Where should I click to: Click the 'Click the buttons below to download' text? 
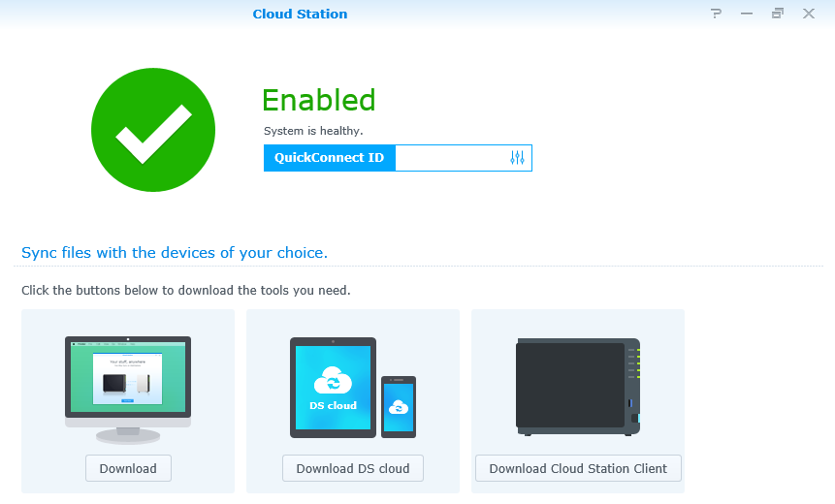tap(186, 290)
